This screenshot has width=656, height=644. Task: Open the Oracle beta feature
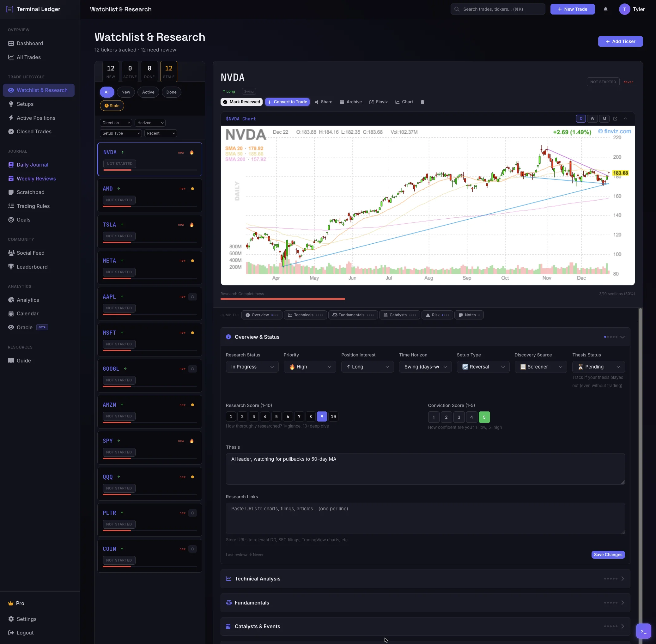click(24, 327)
